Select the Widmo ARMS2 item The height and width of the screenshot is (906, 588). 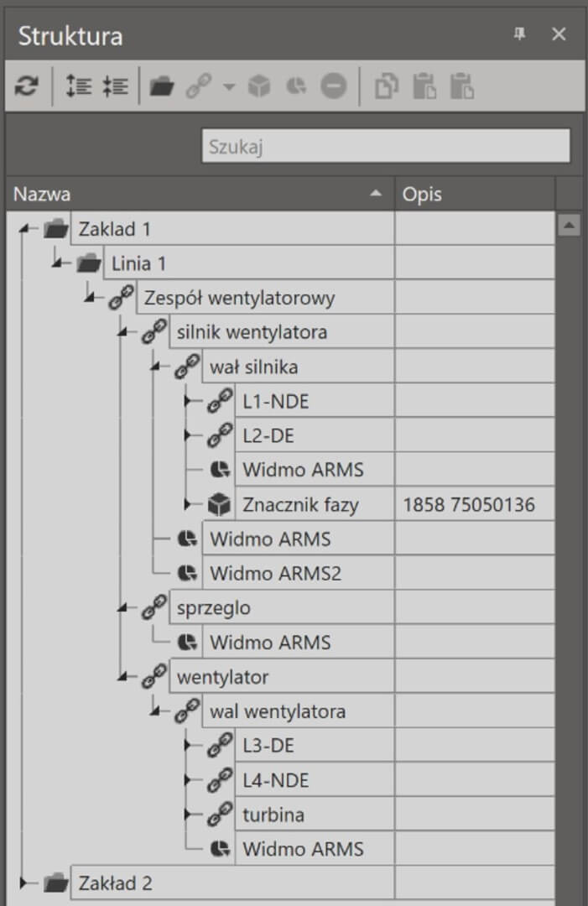275,573
